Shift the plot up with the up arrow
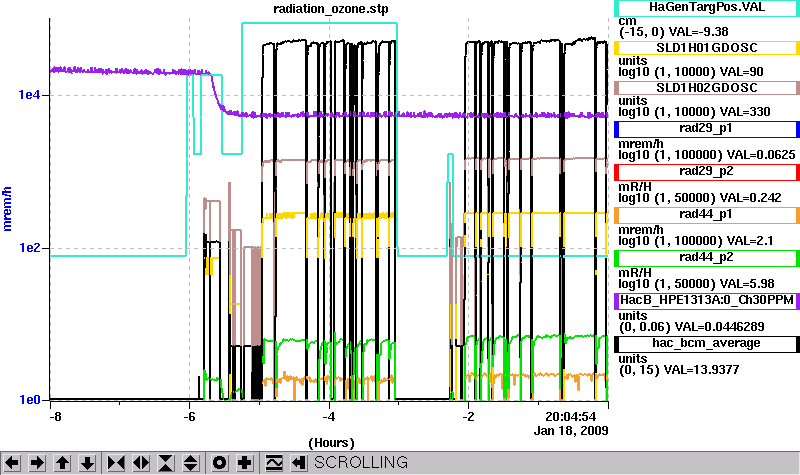800x475 pixels. pyautogui.click(x=62, y=463)
